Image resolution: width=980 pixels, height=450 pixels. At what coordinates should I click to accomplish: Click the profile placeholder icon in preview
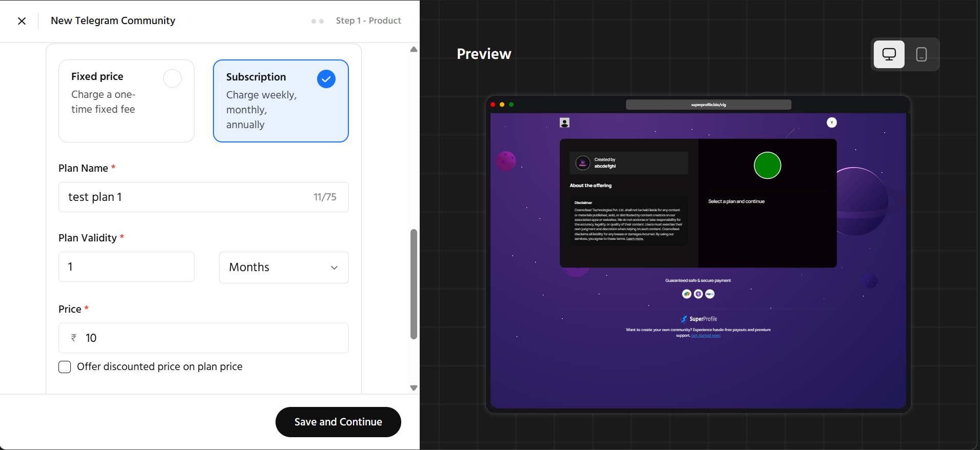(564, 122)
